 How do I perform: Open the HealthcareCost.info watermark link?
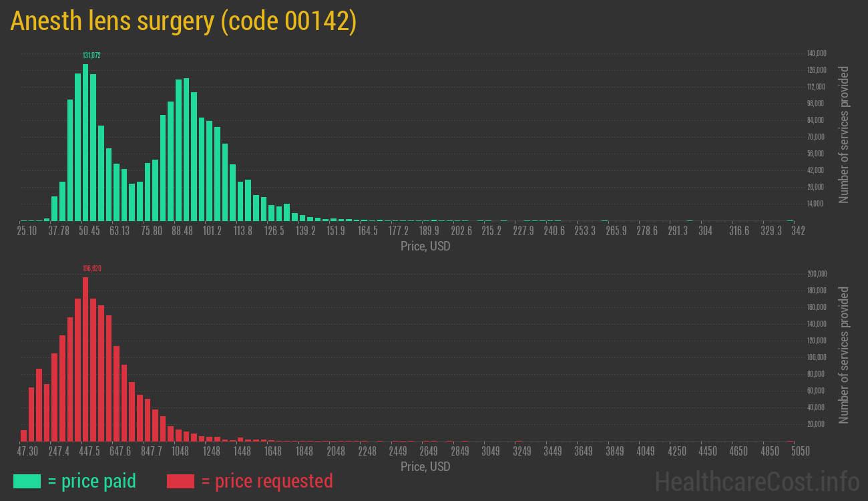[756, 481]
